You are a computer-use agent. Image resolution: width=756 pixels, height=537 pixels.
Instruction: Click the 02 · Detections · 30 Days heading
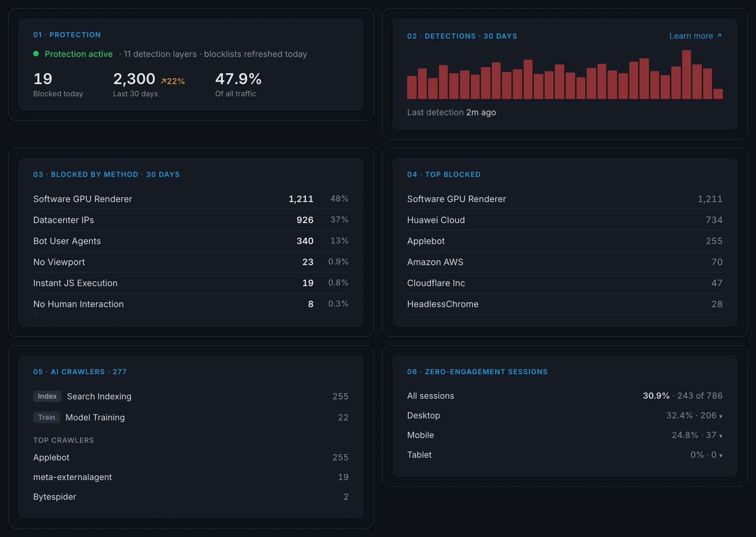coord(462,36)
